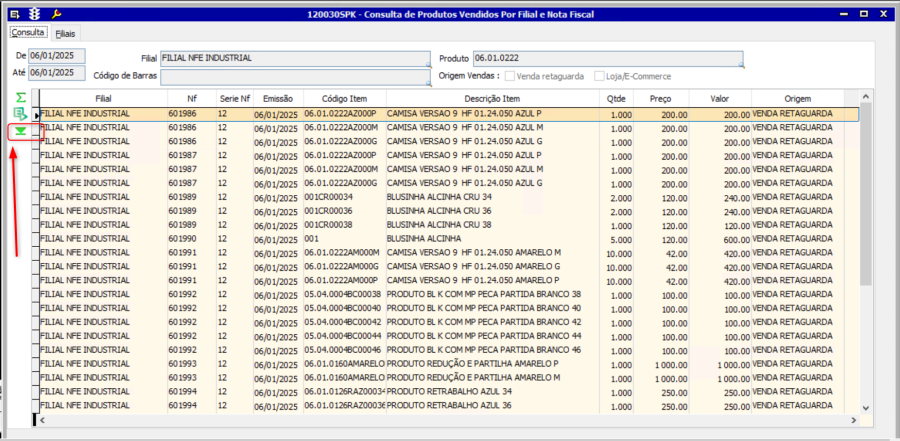Click the green export grid icon beside the table
900x441 pixels.
point(21,114)
